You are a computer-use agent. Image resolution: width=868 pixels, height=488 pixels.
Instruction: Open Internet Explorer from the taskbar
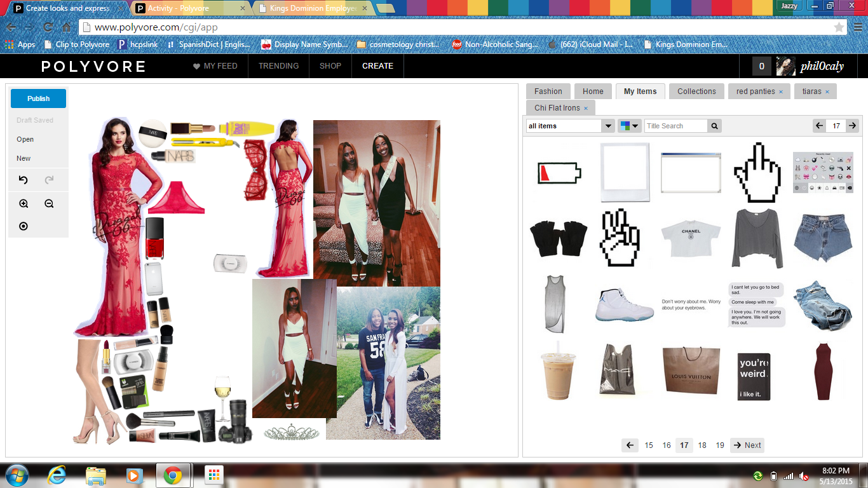click(x=57, y=475)
